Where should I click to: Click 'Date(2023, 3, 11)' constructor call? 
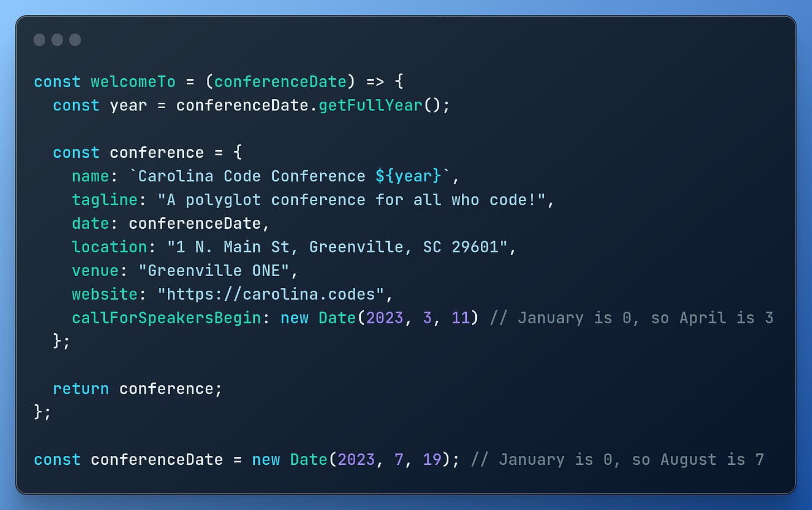click(398, 317)
